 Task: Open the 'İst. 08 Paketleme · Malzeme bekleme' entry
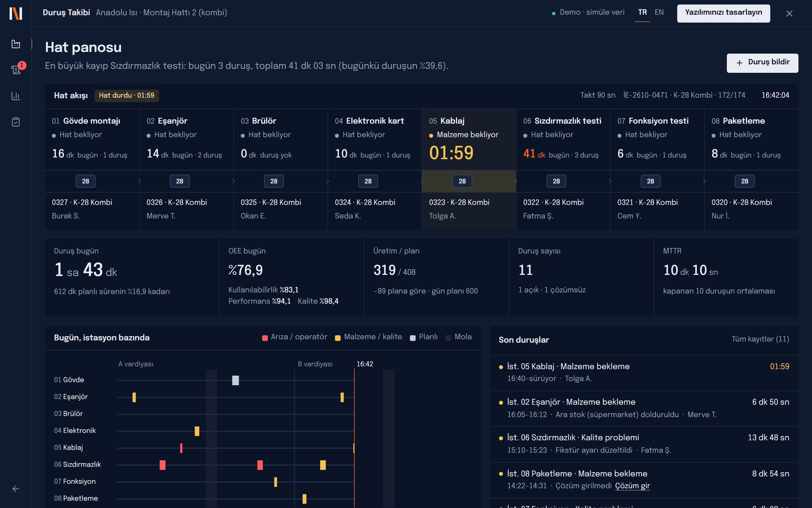pos(644,480)
